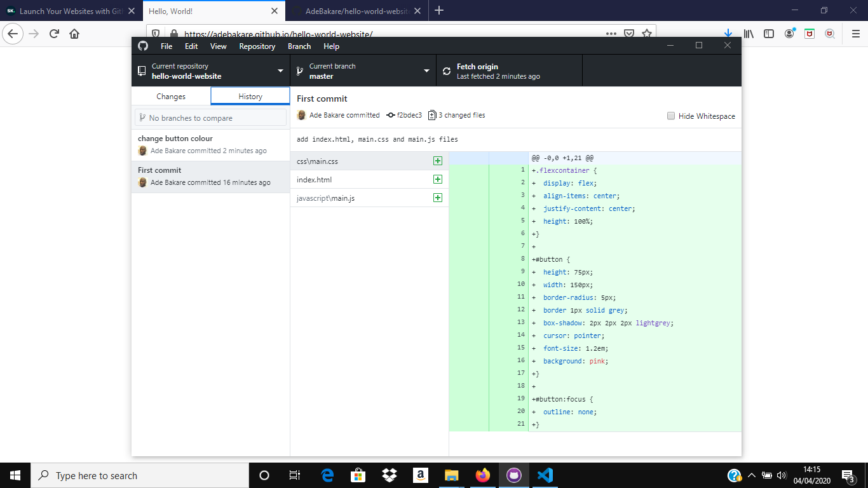Click the changed files diff icon
The height and width of the screenshot is (488, 868).
(432, 115)
